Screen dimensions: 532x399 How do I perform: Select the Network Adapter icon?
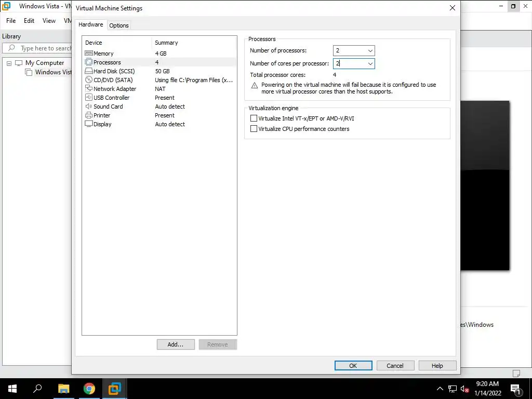(x=88, y=88)
